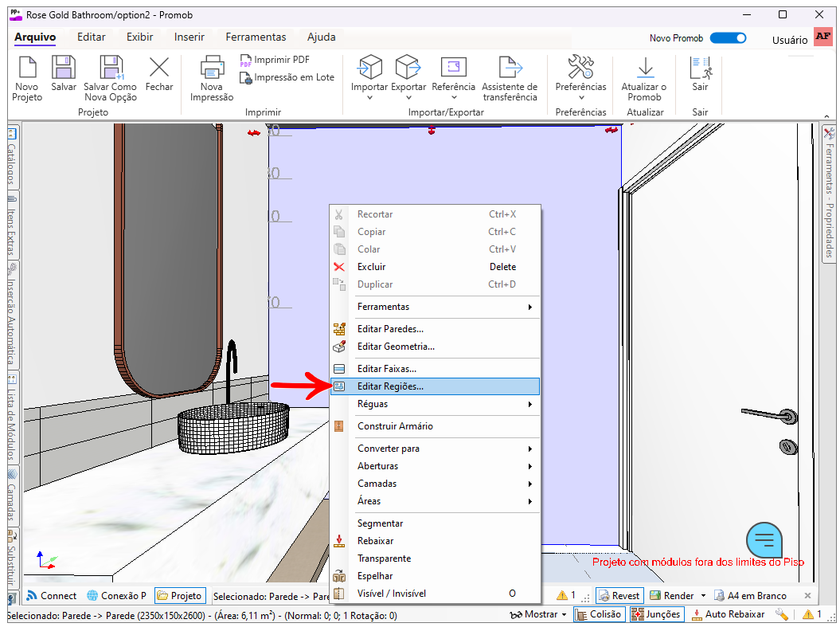Choose Construir Armário from context menu

coord(435,426)
